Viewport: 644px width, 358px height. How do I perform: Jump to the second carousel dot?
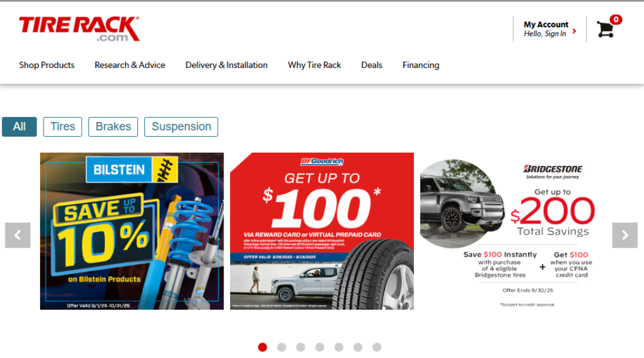281,347
